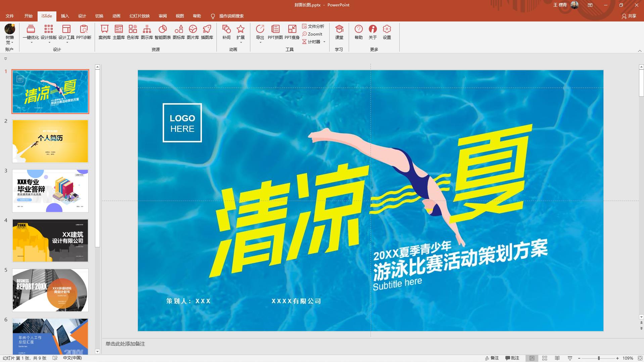Select slide 4 XX建筑设计有限公司 thumbnail
This screenshot has height=362, width=644.
[x=50, y=241]
